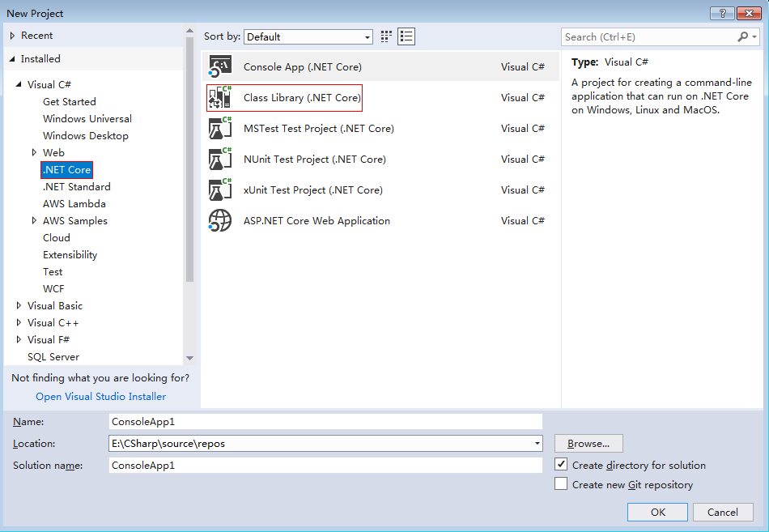
Task: Click the category tree scrollbar thumb
Action: pos(189,160)
